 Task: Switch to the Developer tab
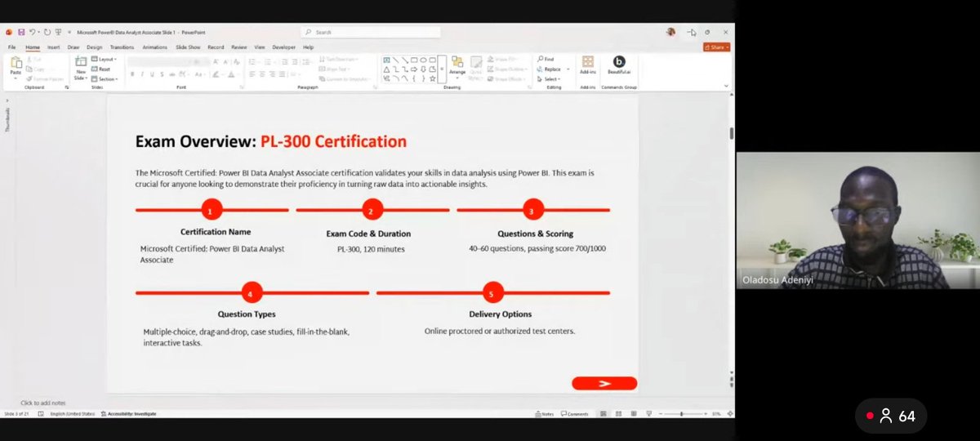[x=284, y=47]
